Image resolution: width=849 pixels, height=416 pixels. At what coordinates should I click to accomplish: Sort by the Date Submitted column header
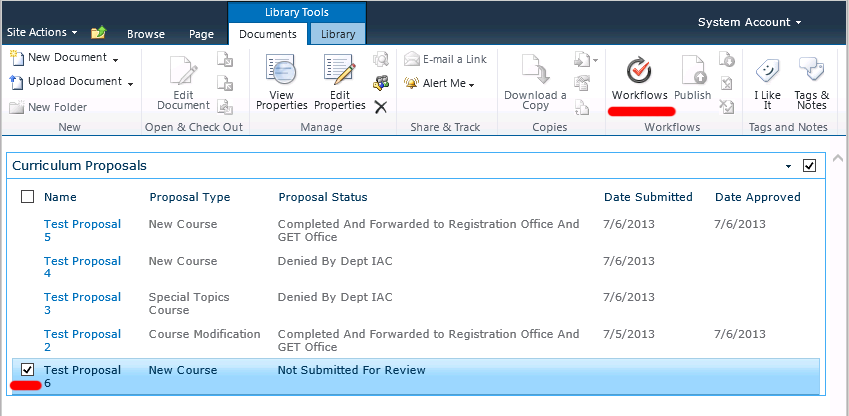[x=648, y=197]
